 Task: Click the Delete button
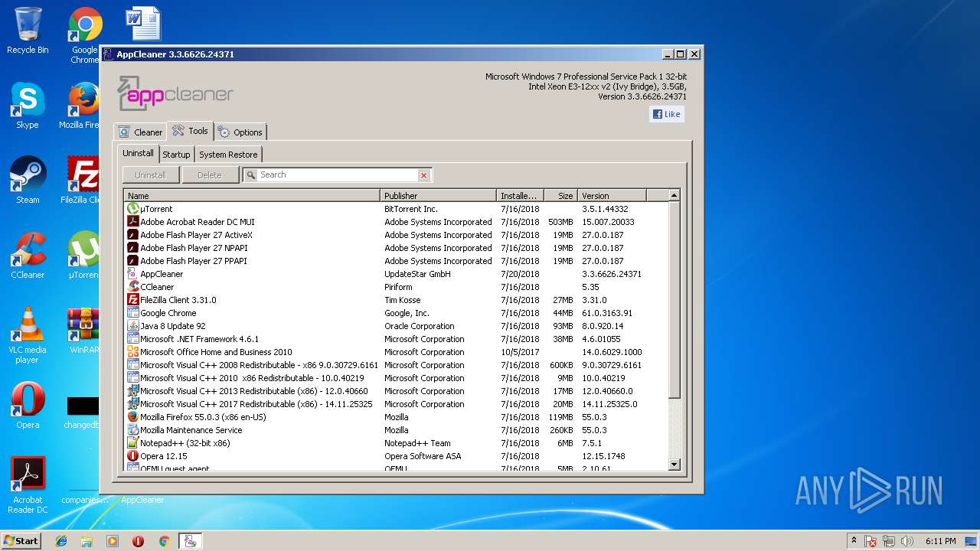(x=210, y=175)
